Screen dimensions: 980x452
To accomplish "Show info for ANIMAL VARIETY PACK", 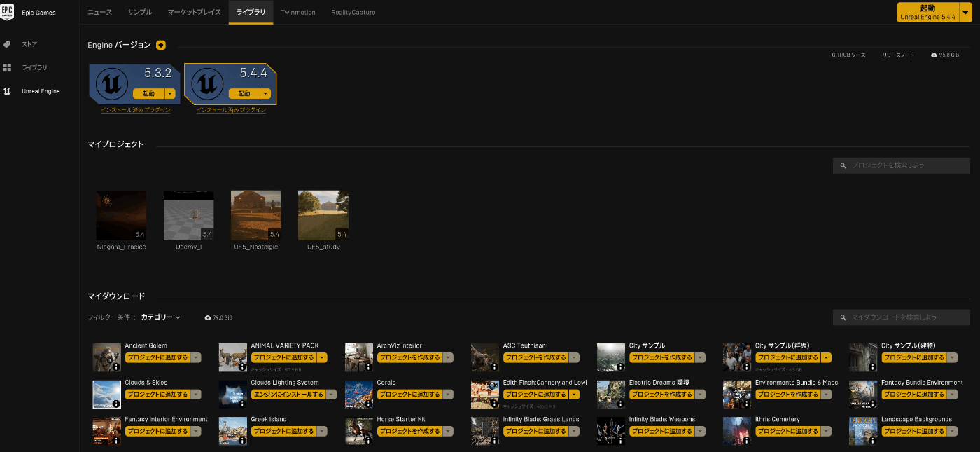I will click(x=242, y=367).
